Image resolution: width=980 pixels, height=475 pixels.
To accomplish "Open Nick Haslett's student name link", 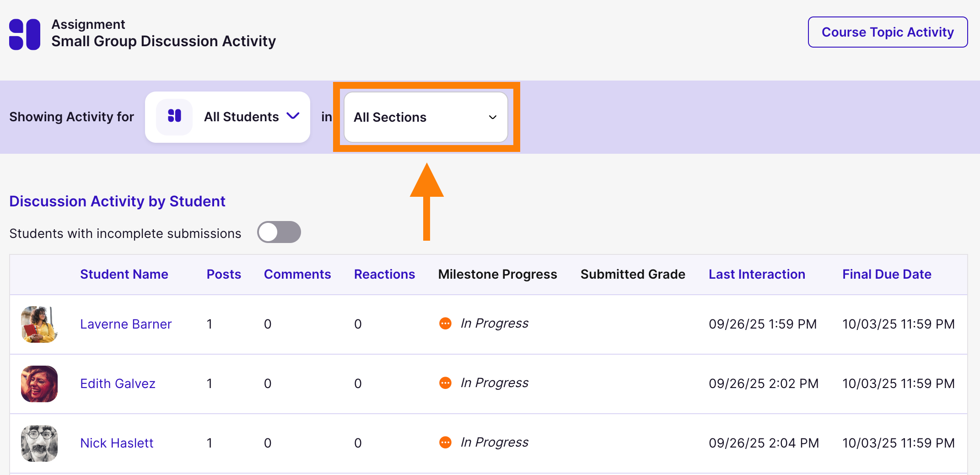I will tap(117, 443).
